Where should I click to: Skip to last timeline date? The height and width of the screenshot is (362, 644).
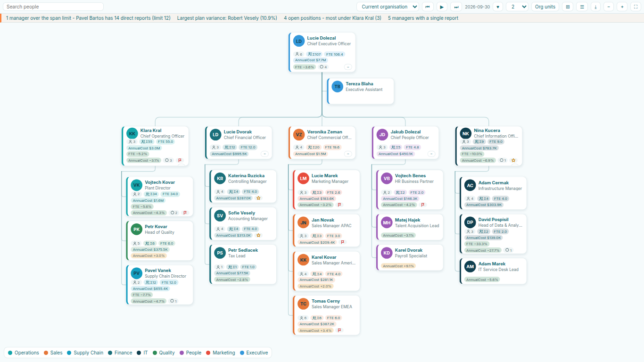456,7
